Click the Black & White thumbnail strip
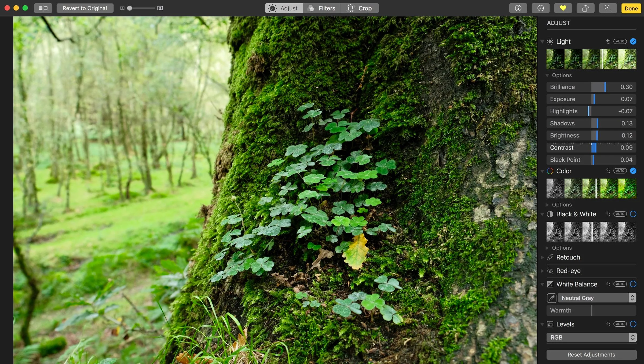644x364 pixels. tap(591, 231)
